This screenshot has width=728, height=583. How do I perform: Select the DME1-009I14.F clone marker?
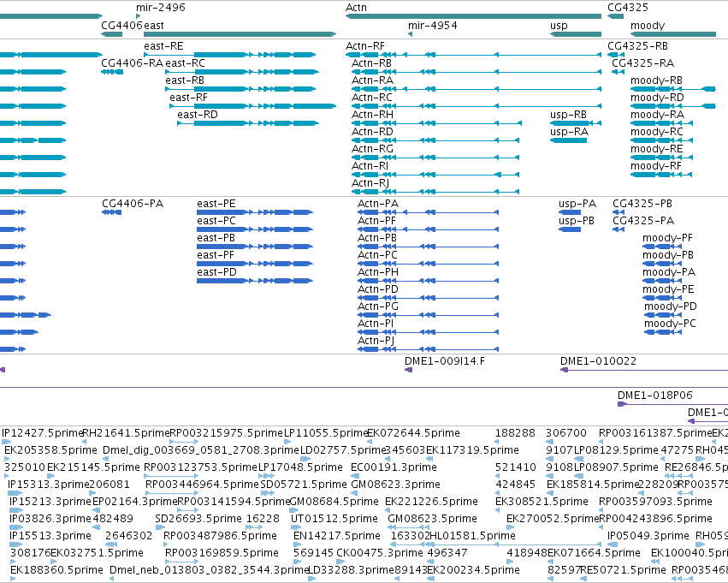(409, 370)
